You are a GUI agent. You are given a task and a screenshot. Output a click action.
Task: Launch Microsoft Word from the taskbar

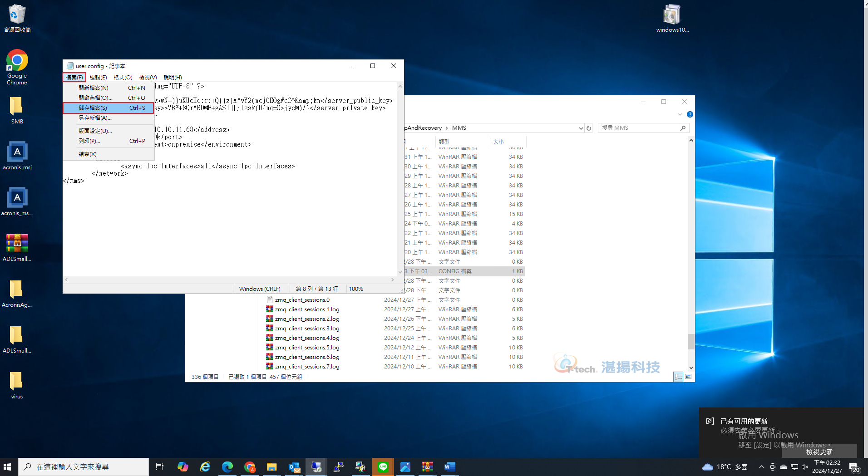point(449,467)
